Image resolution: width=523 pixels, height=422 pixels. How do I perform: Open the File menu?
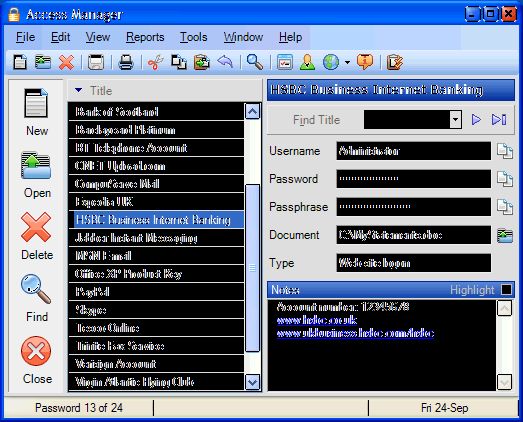(25, 37)
